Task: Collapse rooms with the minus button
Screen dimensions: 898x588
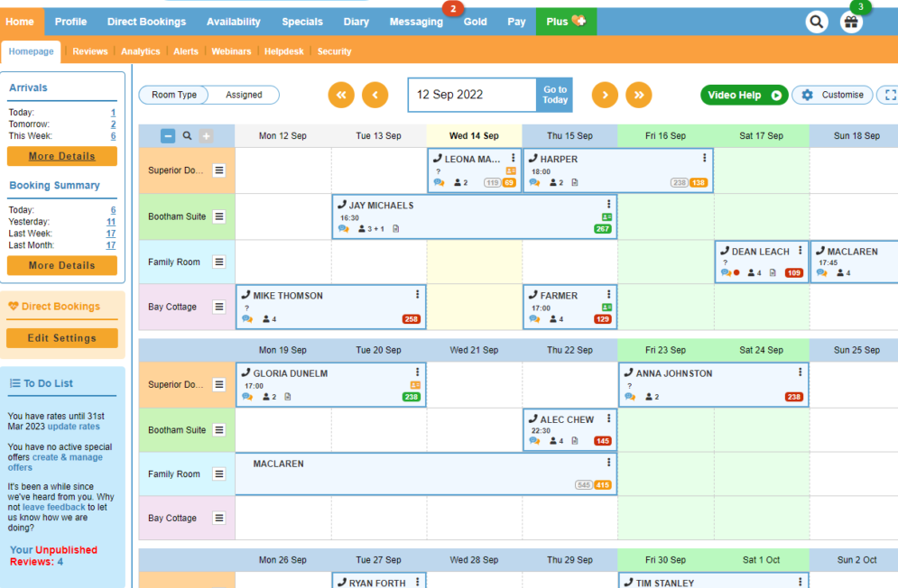Action: click(168, 136)
